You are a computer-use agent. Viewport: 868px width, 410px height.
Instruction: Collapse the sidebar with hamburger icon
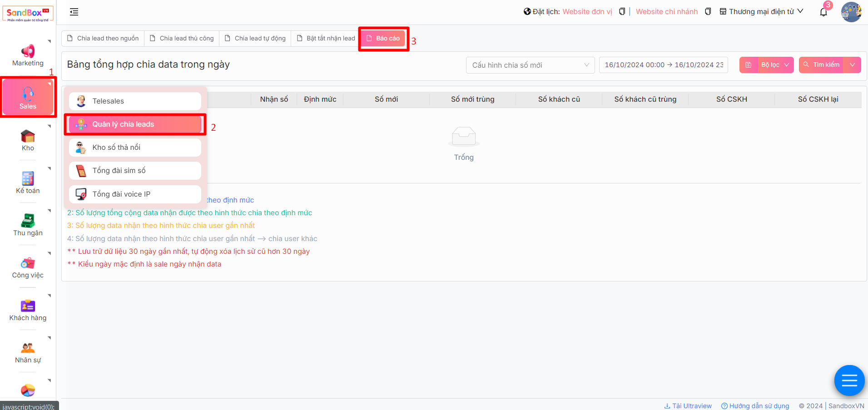pos(74,12)
